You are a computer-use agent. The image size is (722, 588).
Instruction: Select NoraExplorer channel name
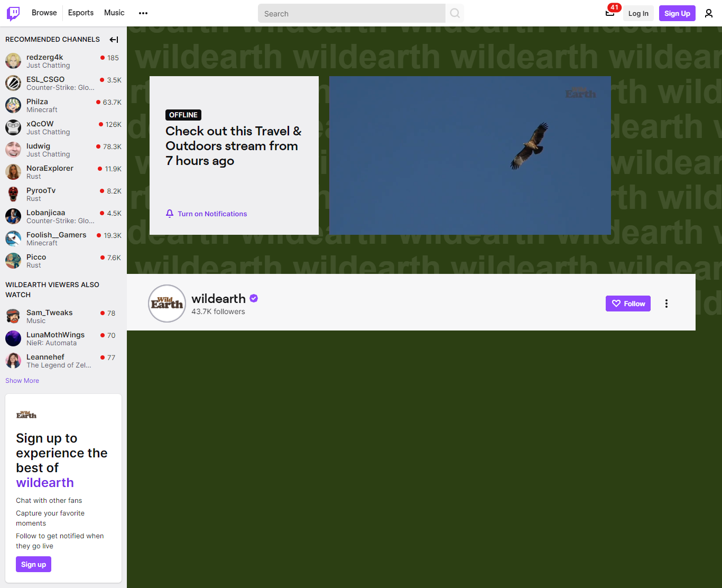click(50, 168)
